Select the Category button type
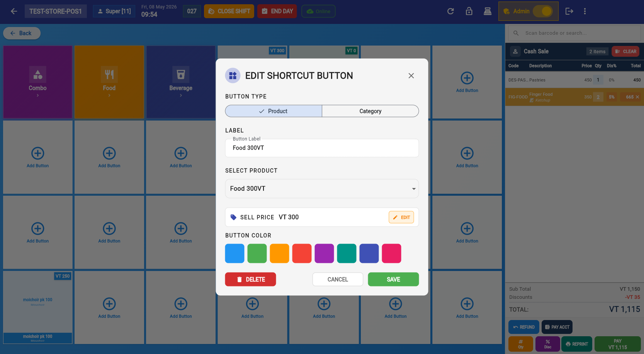The height and width of the screenshot is (354, 644). pyautogui.click(x=370, y=111)
